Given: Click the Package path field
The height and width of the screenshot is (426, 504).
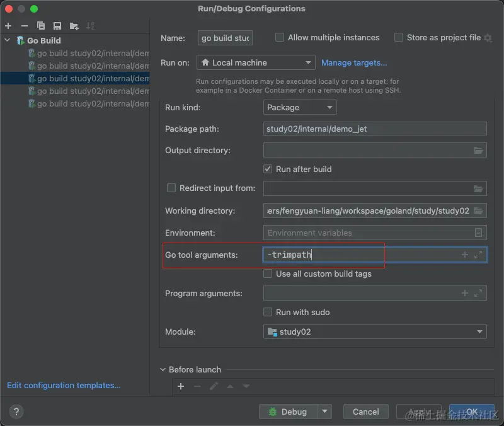Looking at the screenshot, I should [375, 129].
